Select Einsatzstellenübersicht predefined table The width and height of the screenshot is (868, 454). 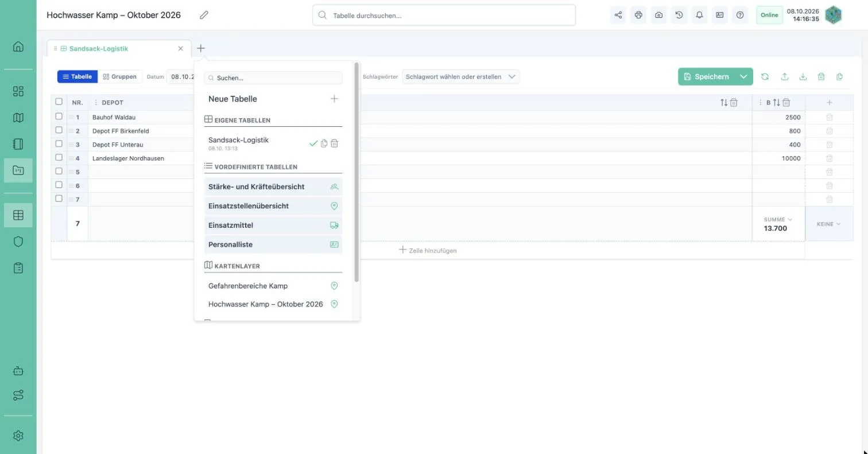click(x=273, y=206)
